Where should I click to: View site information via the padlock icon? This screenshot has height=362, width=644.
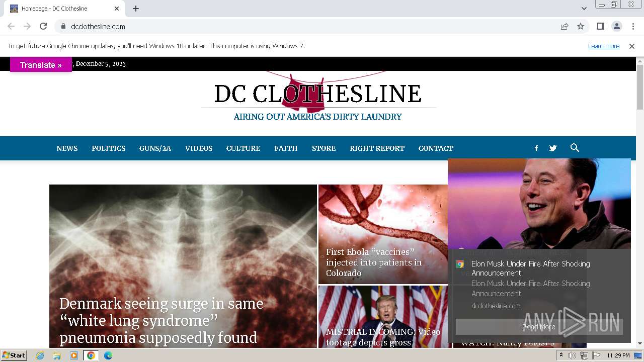point(63,26)
